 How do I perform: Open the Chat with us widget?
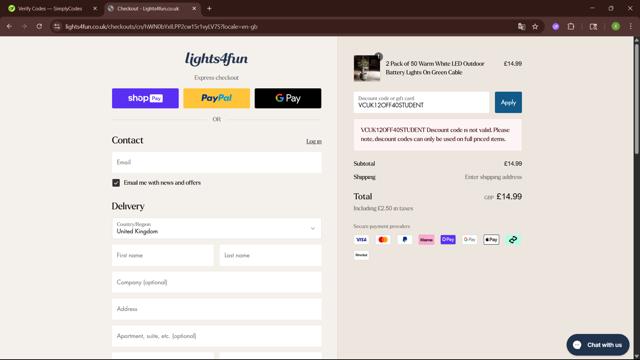pos(598,345)
